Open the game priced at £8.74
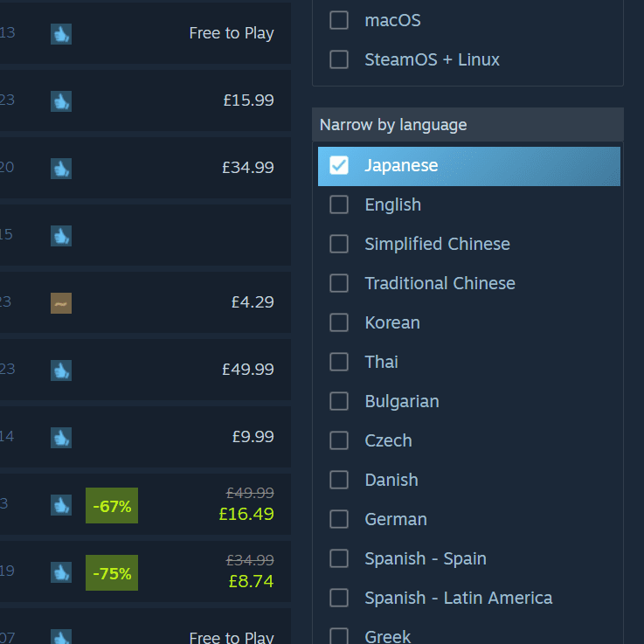Image resolution: width=644 pixels, height=644 pixels. tap(250, 581)
